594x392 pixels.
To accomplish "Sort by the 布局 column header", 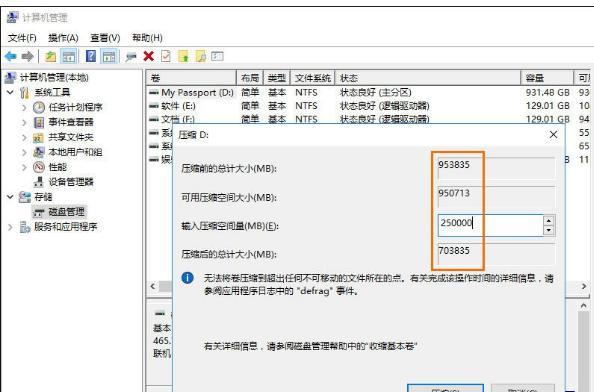I will tap(250, 78).
